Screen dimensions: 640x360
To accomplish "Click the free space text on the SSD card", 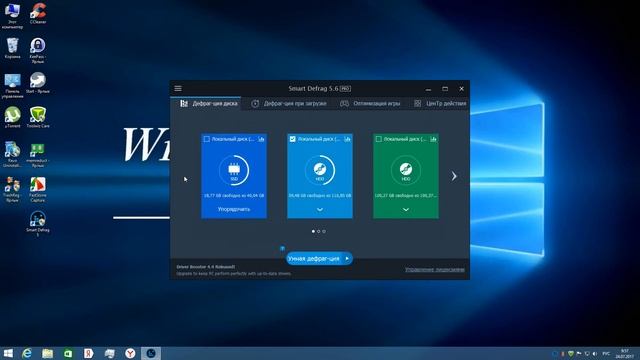I will (234, 196).
